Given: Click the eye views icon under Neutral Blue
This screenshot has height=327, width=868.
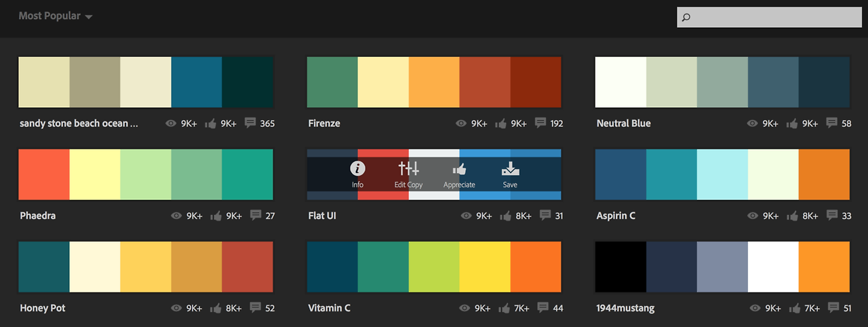Looking at the screenshot, I should pyautogui.click(x=753, y=123).
